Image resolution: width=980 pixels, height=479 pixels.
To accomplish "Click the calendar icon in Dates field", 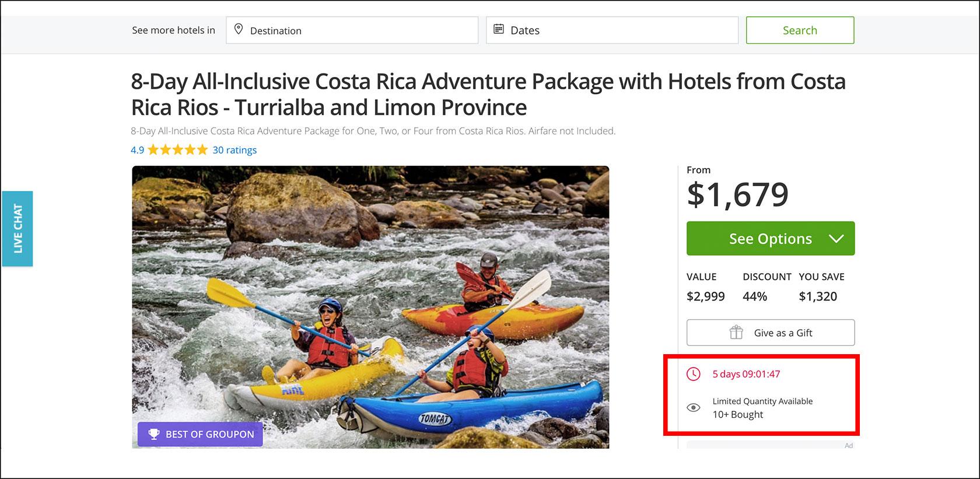I will (x=499, y=29).
